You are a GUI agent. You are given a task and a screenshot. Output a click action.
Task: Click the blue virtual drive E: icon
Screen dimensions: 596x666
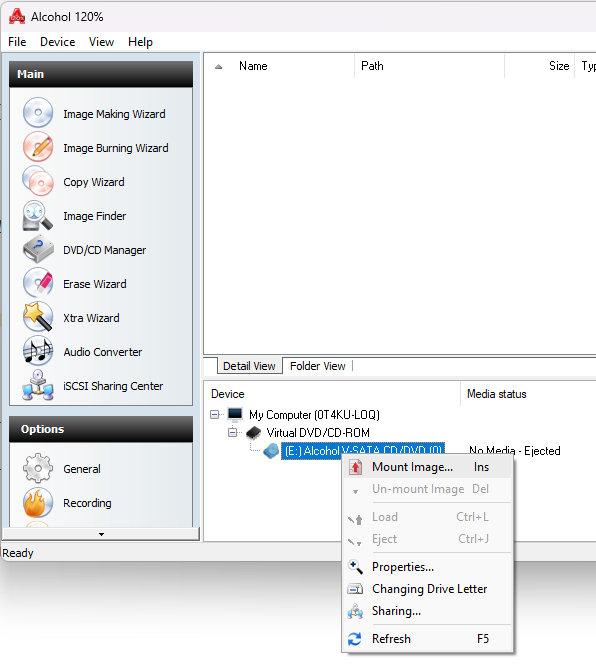(271, 451)
